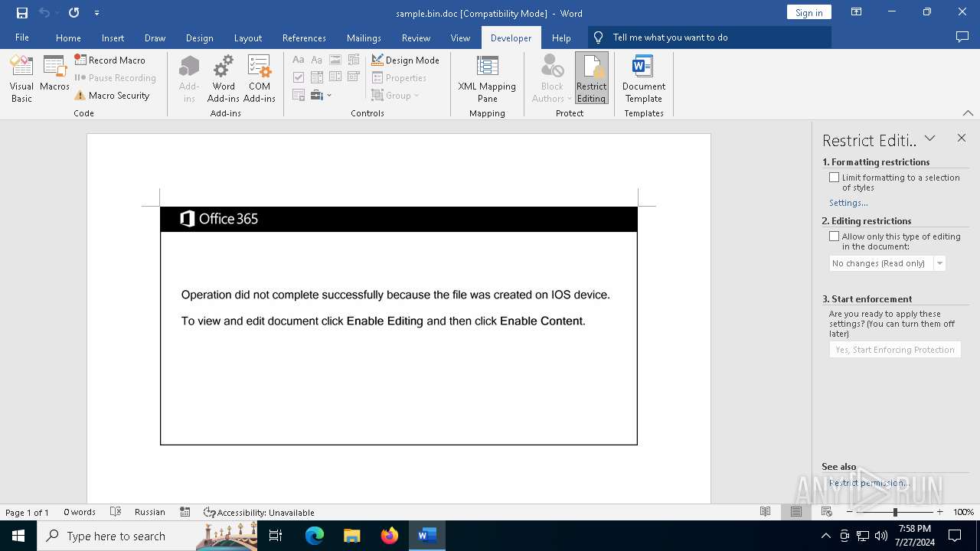Open File Explorer from taskbar

[352, 536]
